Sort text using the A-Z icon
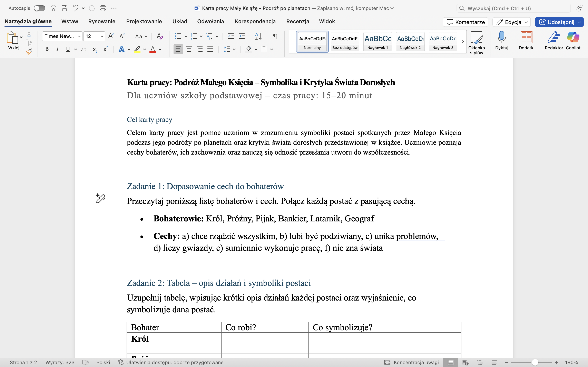This screenshot has height=367, width=588. tap(258, 36)
